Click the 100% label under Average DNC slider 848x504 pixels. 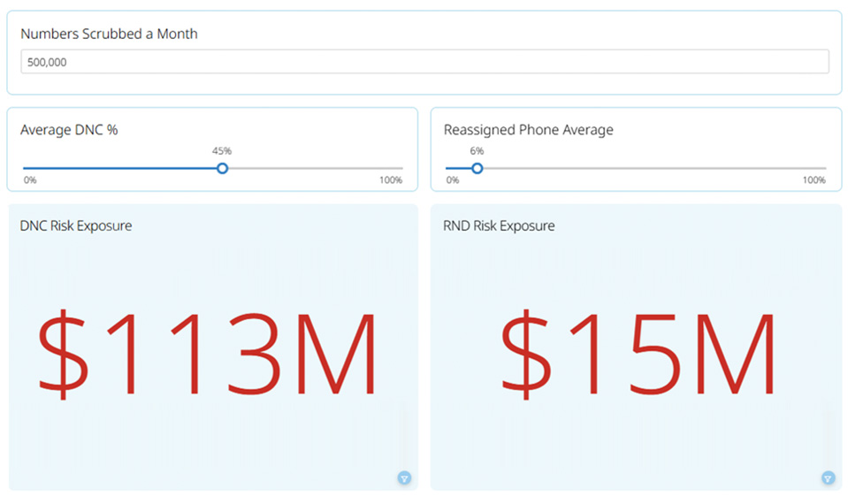pos(390,180)
